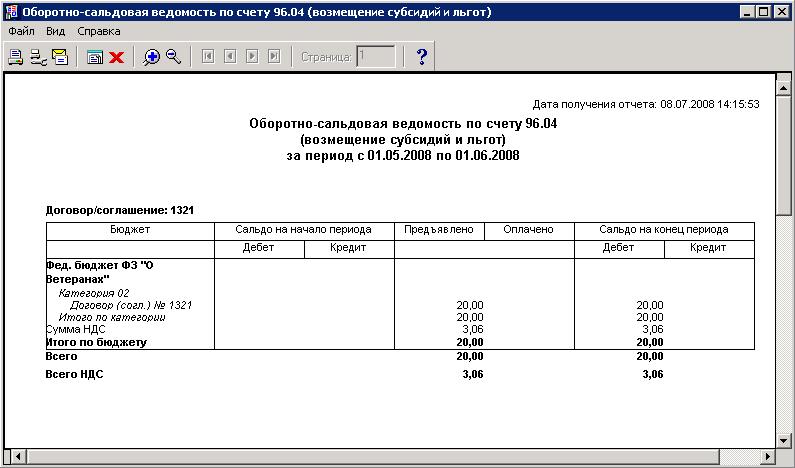Go to the next page button
The height and width of the screenshot is (468, 795).
pos(252,57)
